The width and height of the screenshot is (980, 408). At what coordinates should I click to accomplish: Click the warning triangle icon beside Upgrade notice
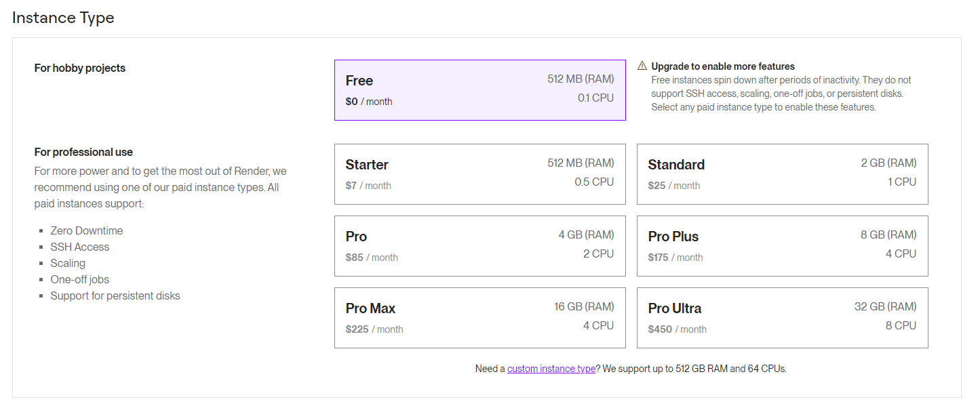[642, 66]
